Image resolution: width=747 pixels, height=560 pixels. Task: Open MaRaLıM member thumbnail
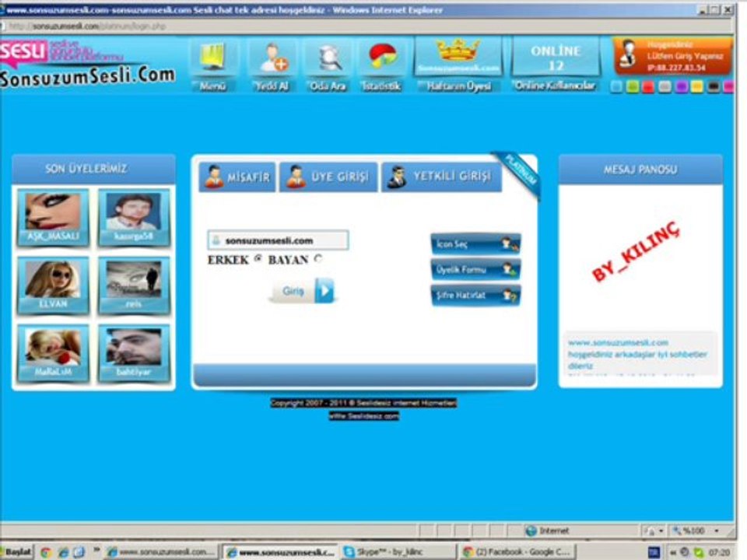coord(53,353)
